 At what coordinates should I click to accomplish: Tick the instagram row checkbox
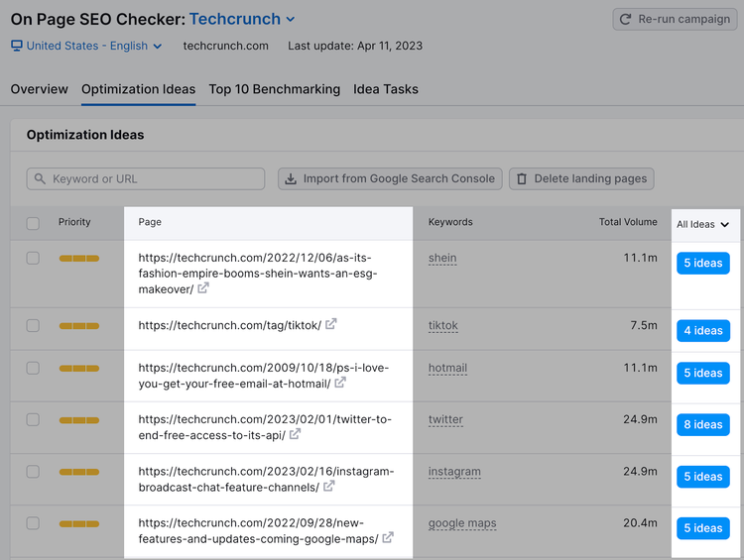click(x=33, y=472)
